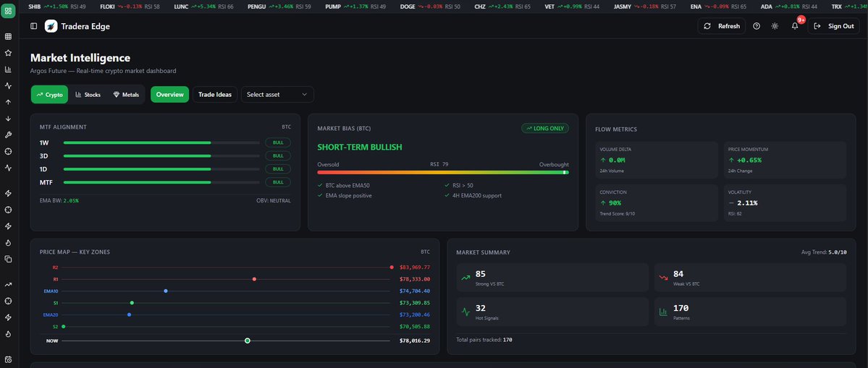Select the Overview tab

point(169,95)
